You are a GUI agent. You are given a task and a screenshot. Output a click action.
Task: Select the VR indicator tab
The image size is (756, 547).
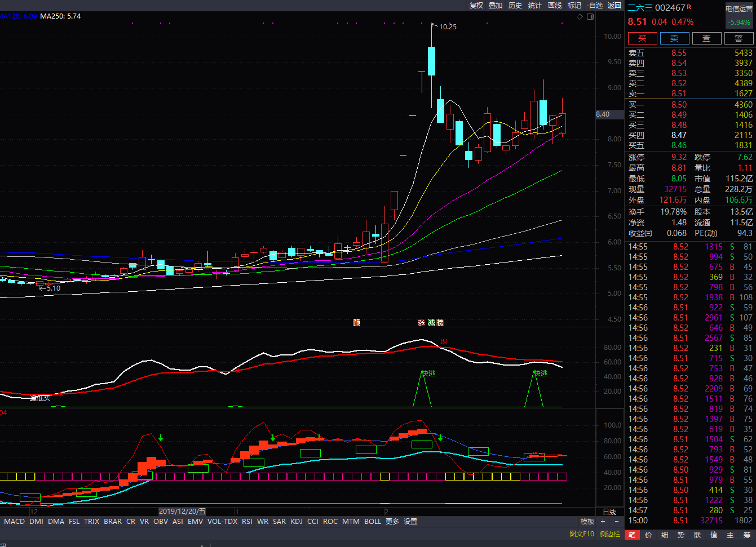(x=144, y=522)
